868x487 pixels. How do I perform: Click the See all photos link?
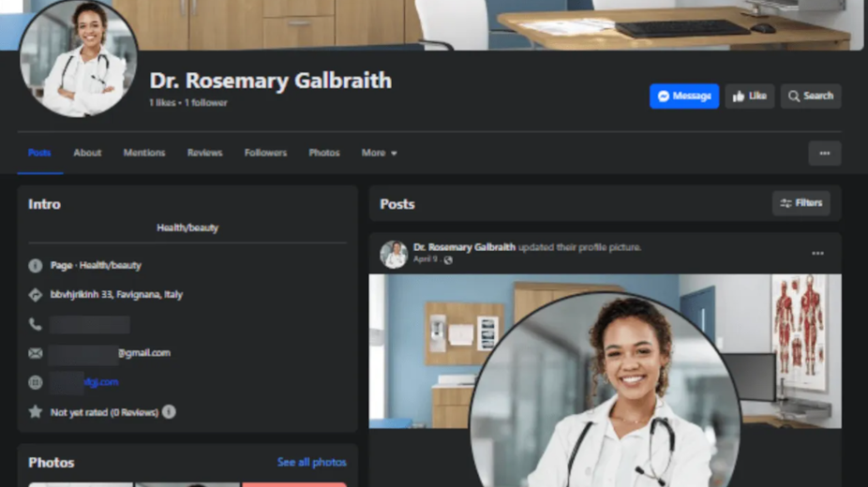click(311, 463)
